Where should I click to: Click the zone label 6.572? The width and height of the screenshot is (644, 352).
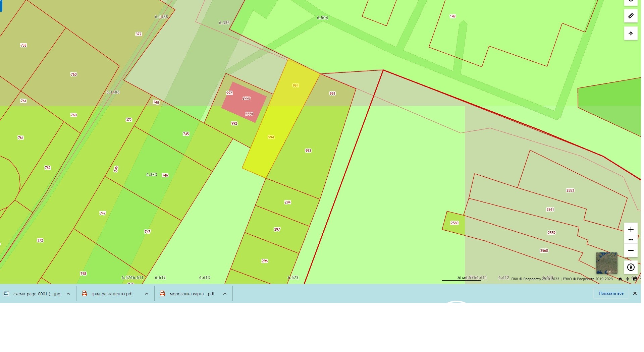293,278
